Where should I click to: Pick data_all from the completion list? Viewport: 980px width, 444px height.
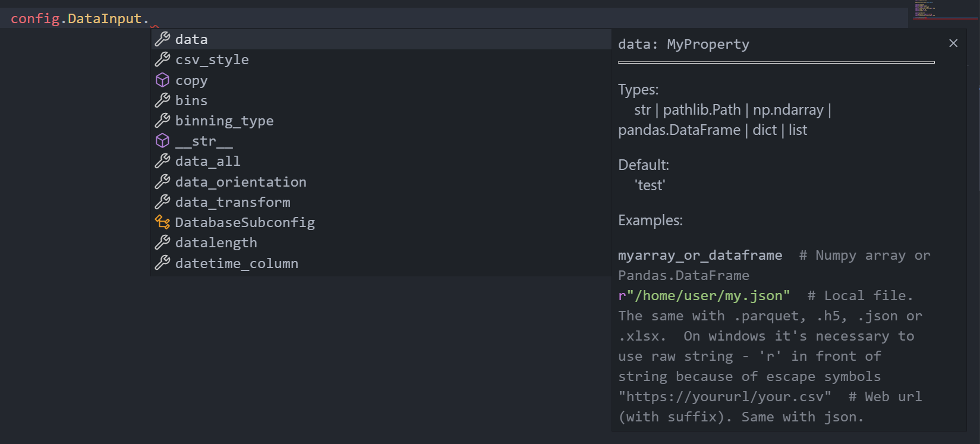click(x=381, y=161)
